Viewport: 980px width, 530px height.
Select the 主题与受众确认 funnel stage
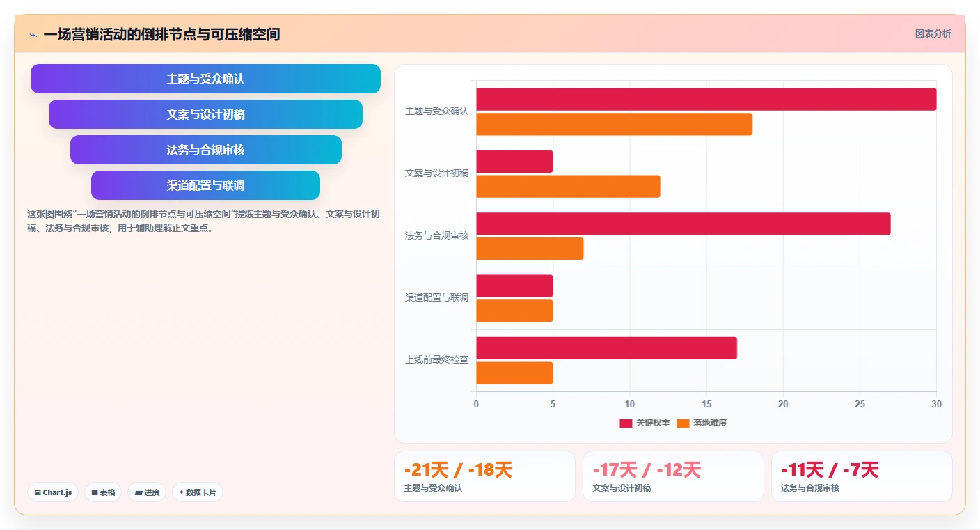(x=205, y=79)
